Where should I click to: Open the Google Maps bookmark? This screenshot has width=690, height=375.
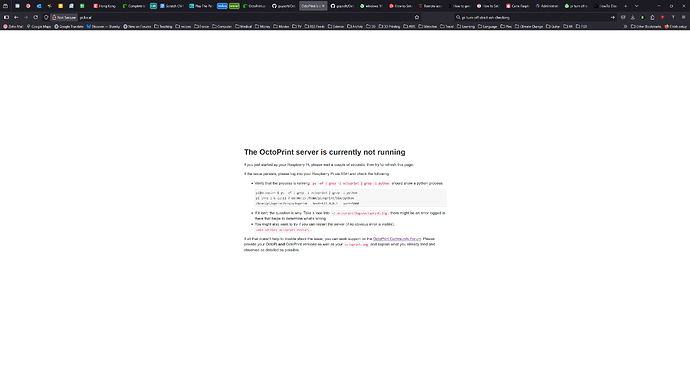pyautogui.click(x=39, y=26)
